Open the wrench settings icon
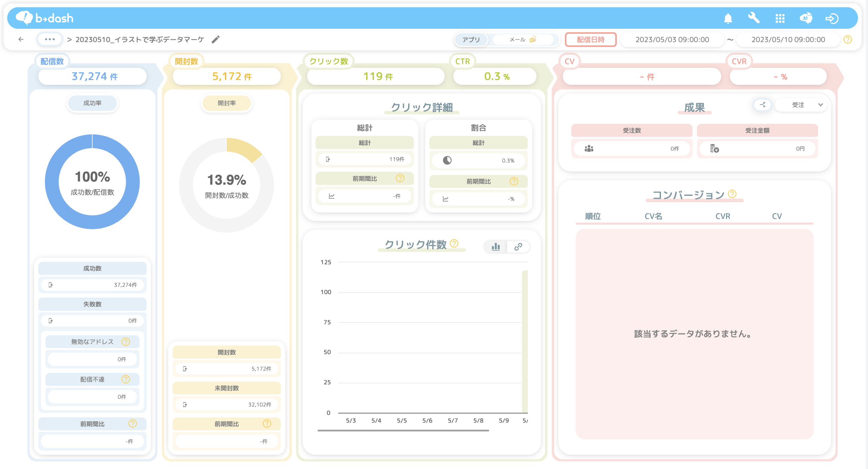 (x=754, y=18)
